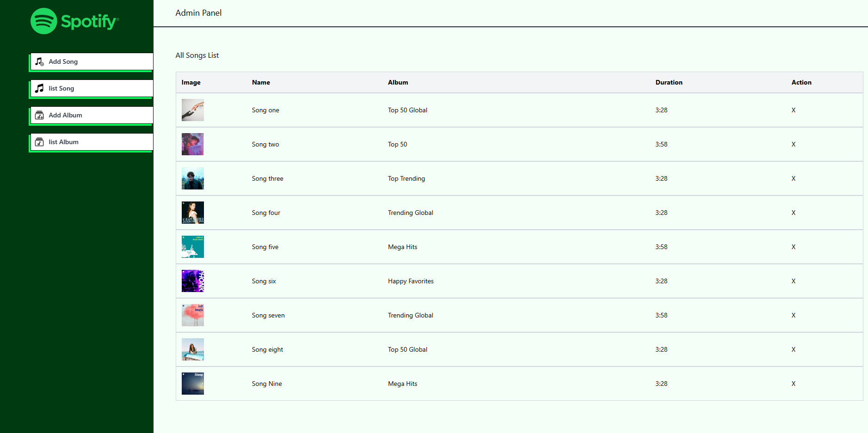The image size is (868, 433).
Task: Delete Song Nine using its X
Action: tap(793, 384)
